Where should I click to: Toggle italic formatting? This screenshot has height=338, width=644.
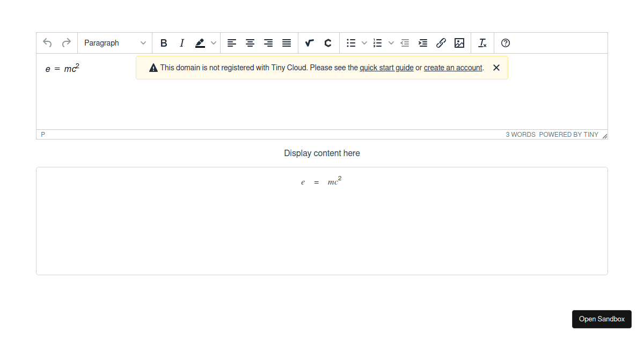tap(182, 43)
